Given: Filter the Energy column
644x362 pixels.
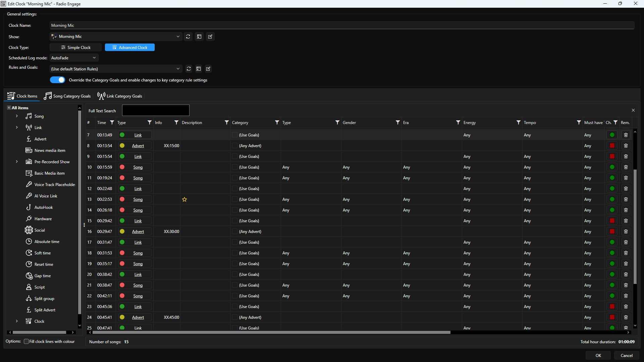Looking at the screenshot, I should point(519,123).
